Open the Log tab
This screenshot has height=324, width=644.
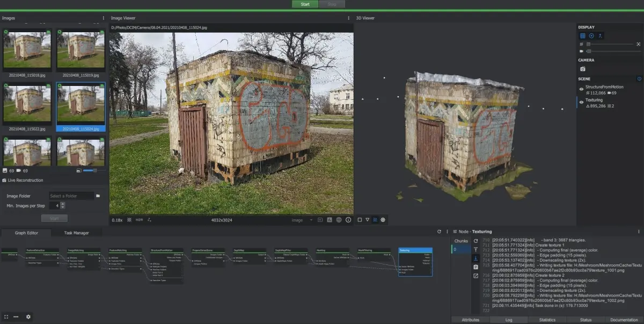(x=509, y=320)
